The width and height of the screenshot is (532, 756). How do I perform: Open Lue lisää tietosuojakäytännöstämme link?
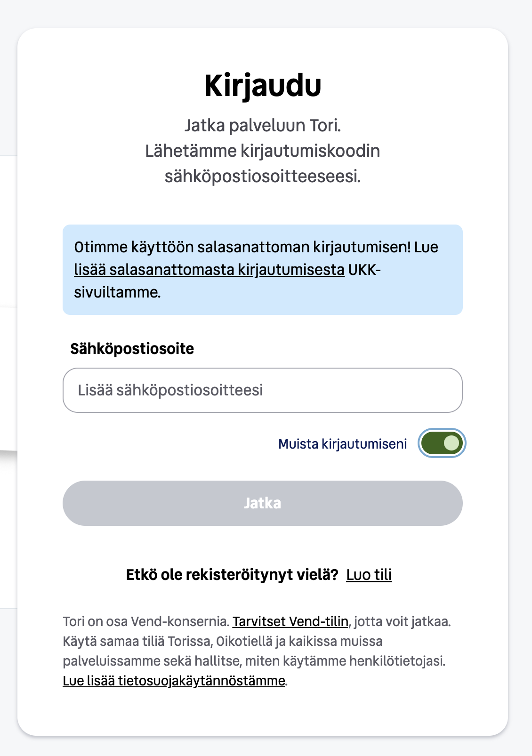pos(174,681)
